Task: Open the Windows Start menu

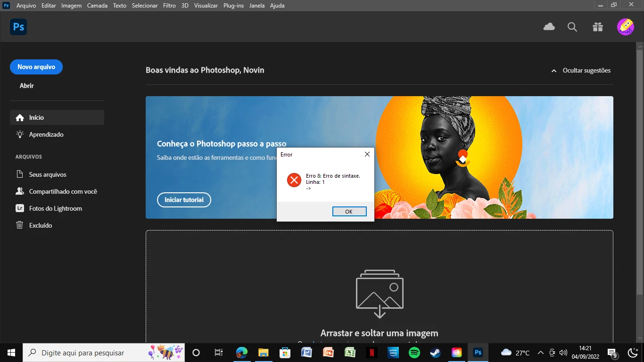Action: pos(11,353)
